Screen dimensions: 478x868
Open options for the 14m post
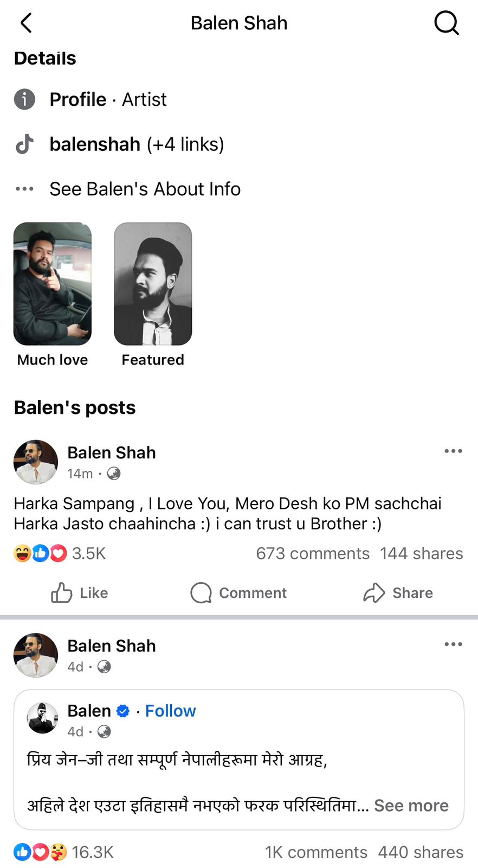pyautogui.click(x=453, y=451)
